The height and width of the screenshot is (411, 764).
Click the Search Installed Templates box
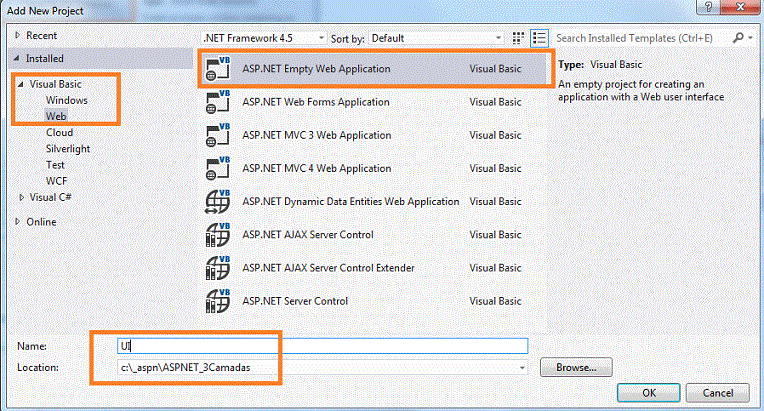pyautogui.click(x=642, y=38)
